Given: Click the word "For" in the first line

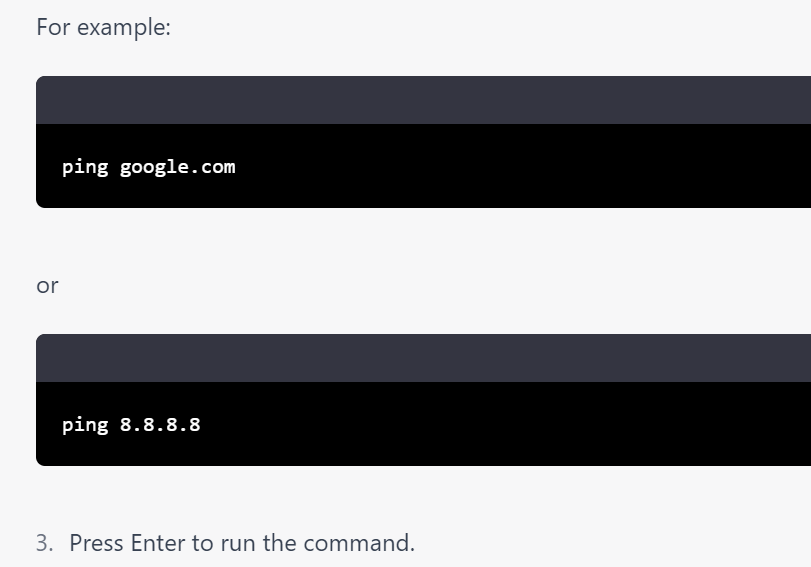Looking at the screenshot, I should pyautogui.click(x=53, y=27).
